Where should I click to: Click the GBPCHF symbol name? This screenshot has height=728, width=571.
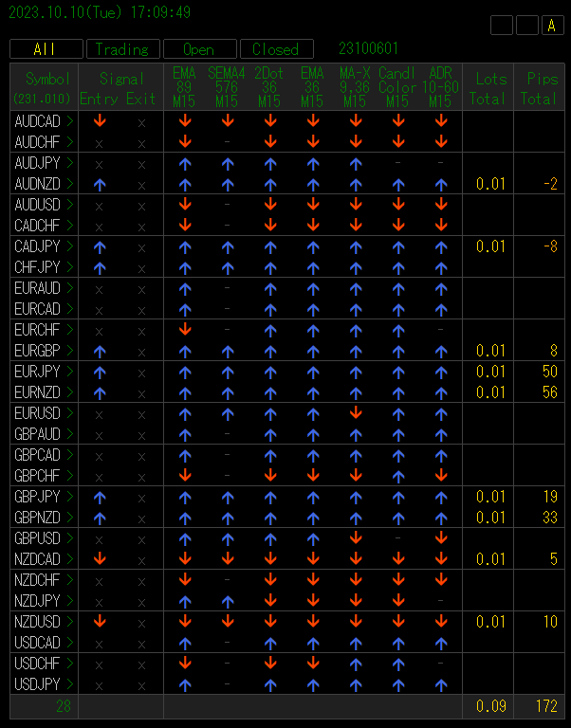coord(37,476)
